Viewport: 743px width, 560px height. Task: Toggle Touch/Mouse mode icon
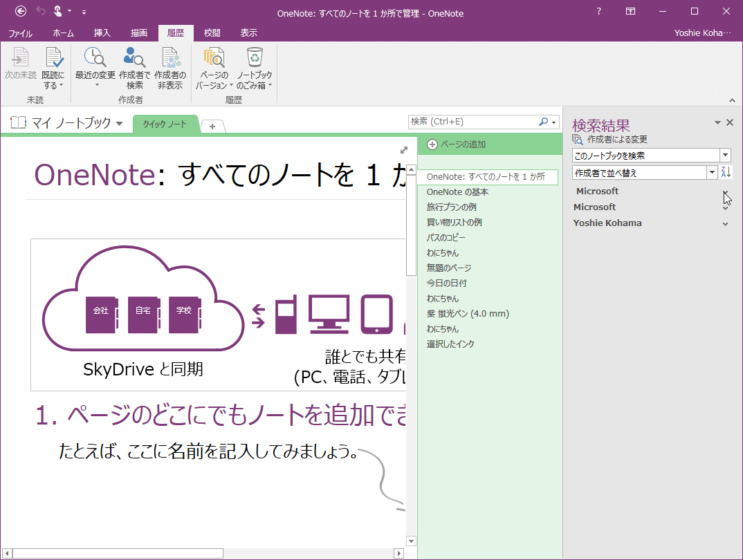(x=57, y=11)
